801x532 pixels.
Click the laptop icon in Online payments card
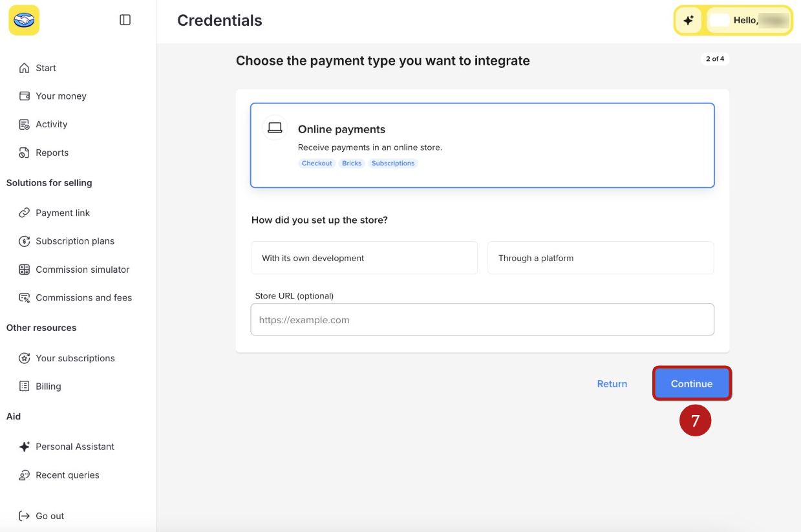275,128
